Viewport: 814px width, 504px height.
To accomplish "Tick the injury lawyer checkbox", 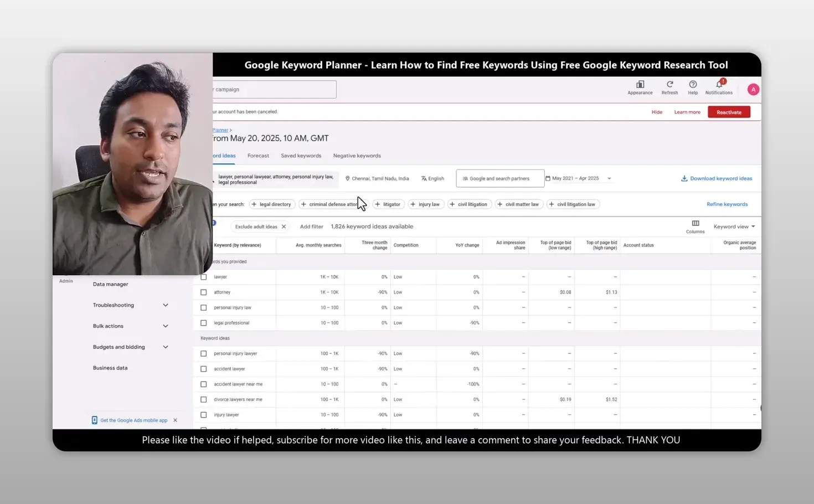I will point(203,415).
